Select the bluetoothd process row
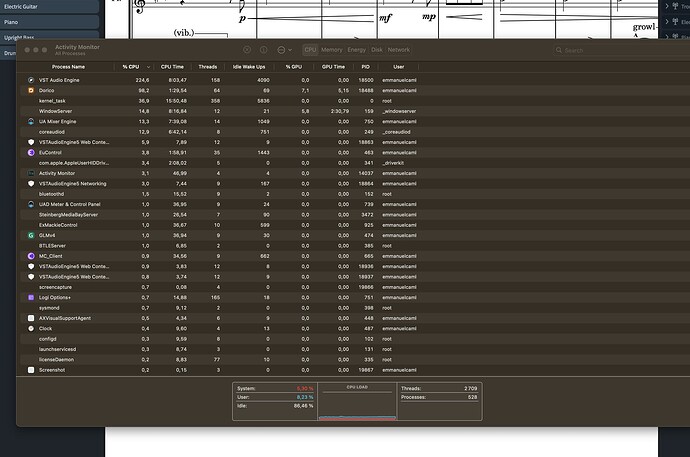This screenshot has height=457, width=690. click(x=353, y=194)
